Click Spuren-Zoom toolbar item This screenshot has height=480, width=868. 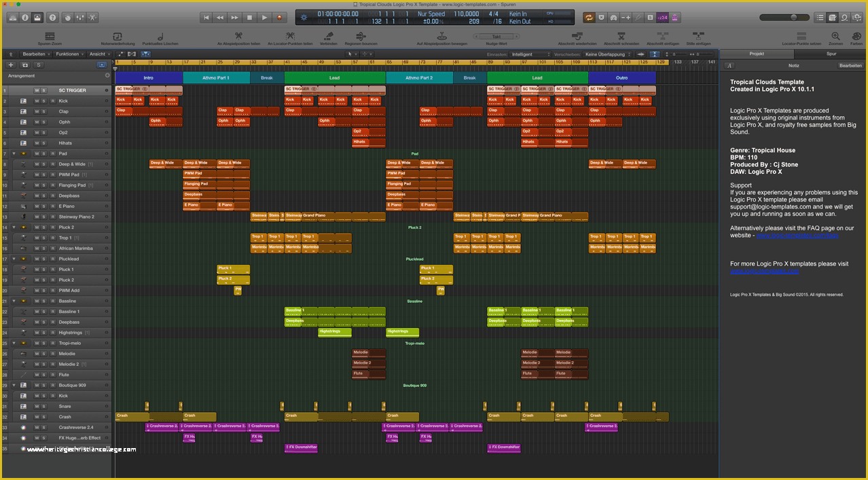point(50,38)
